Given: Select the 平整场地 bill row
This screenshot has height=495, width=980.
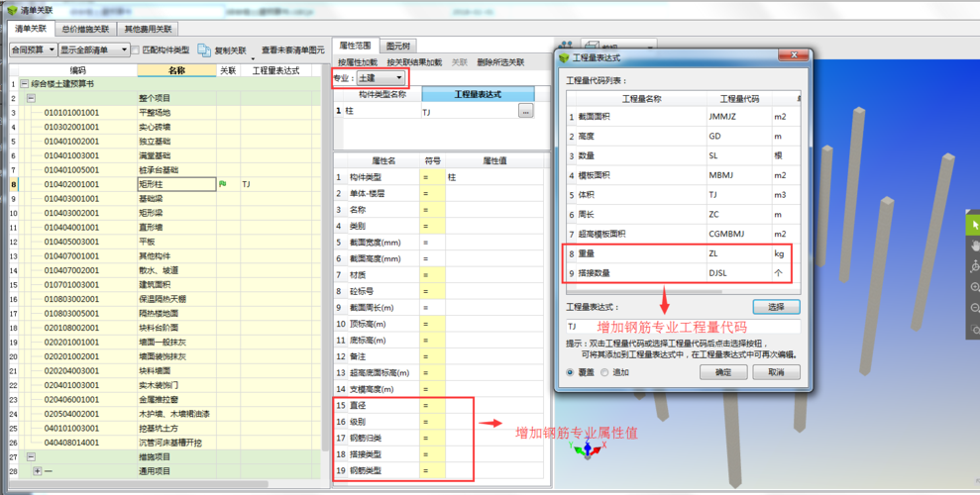Looking at the screenshot, I should click(x=167, y=112).
